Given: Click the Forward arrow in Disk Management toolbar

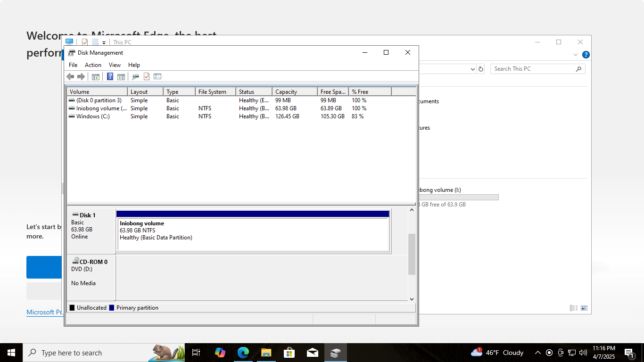Looking at the screenshot, I should (81, 76).
